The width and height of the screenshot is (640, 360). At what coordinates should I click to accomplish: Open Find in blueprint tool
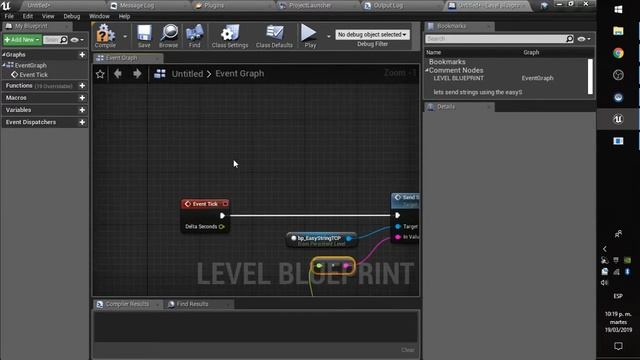[195, 36]
